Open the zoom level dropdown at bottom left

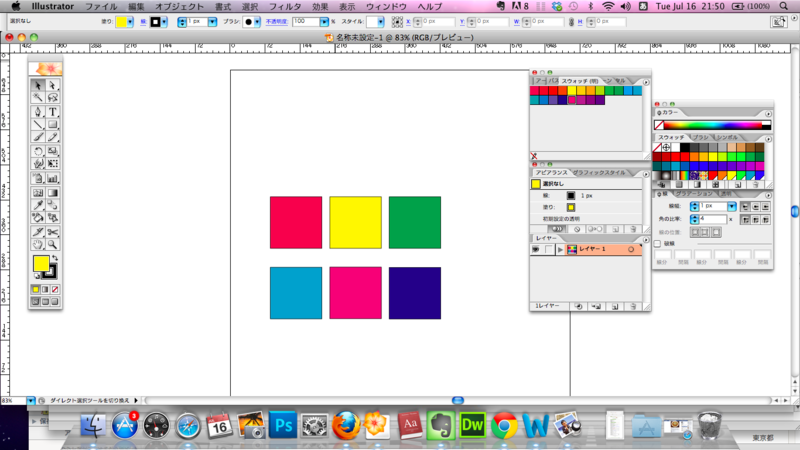click(x=31, y=401)
